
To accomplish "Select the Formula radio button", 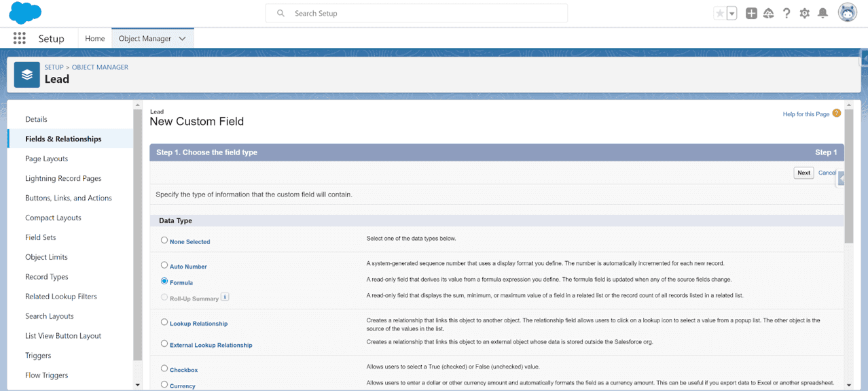I will tap(164, 281).
